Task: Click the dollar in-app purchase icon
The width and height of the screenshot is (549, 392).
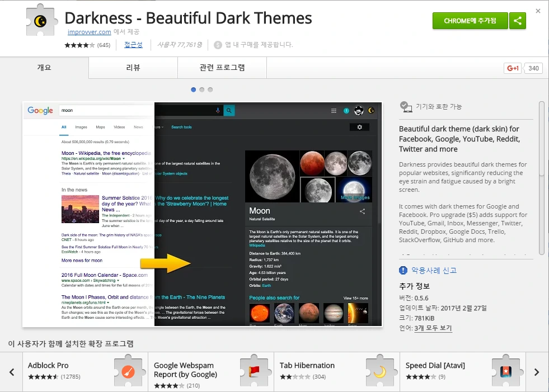Action: pos(218,45)
